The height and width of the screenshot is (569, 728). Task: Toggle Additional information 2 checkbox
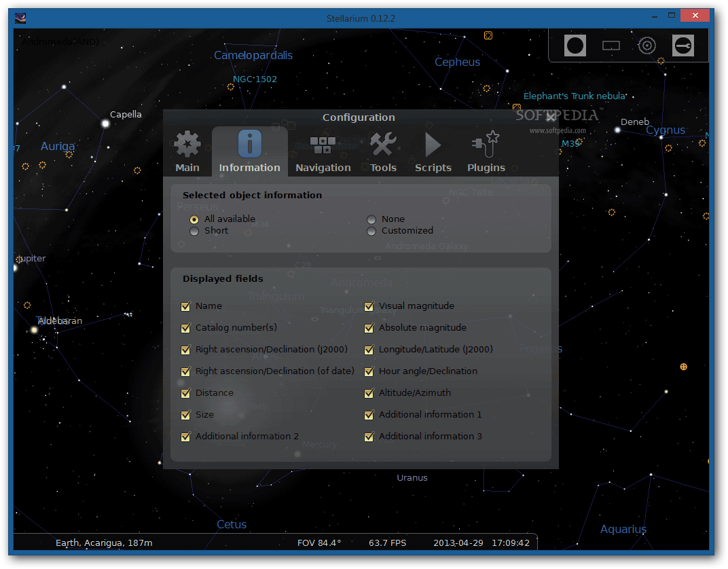pos(185,437)
